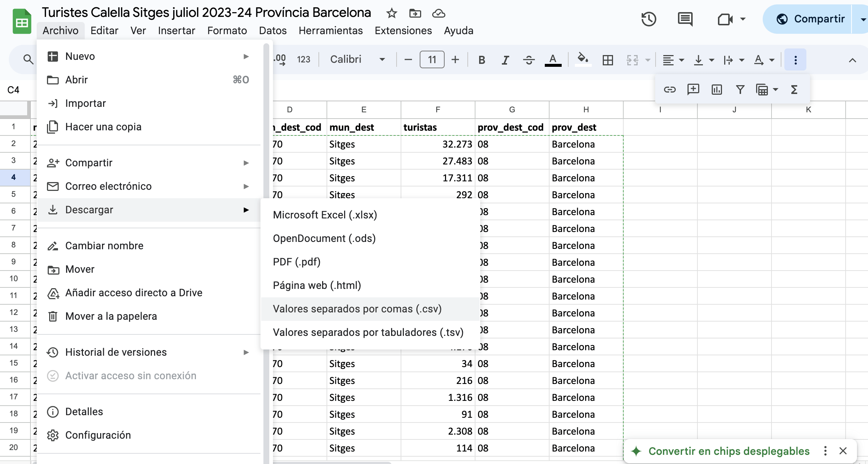The height and width of the screenshot is (464, 868).
Task: Click the Compartir share button
Action: [811, 19]
